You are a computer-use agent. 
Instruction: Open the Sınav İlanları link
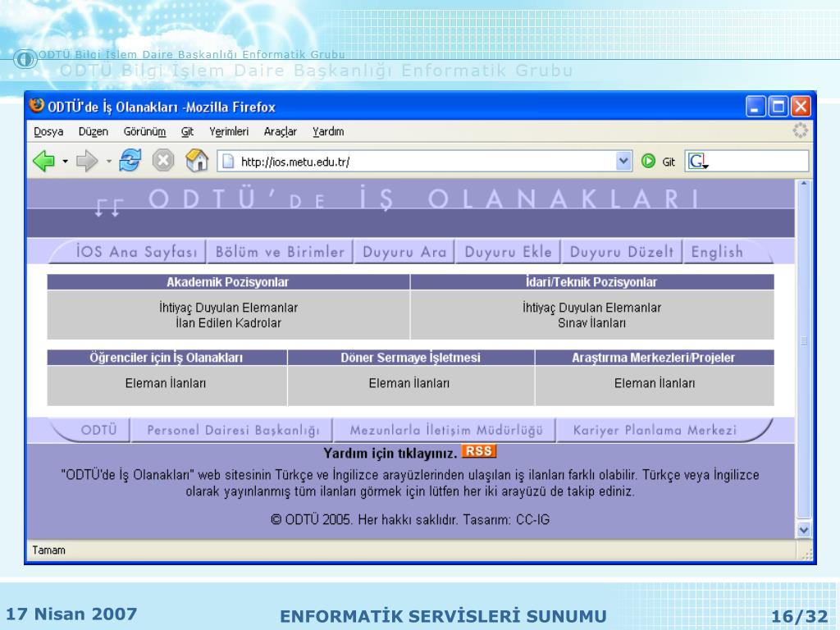click(x=591, y=323)
